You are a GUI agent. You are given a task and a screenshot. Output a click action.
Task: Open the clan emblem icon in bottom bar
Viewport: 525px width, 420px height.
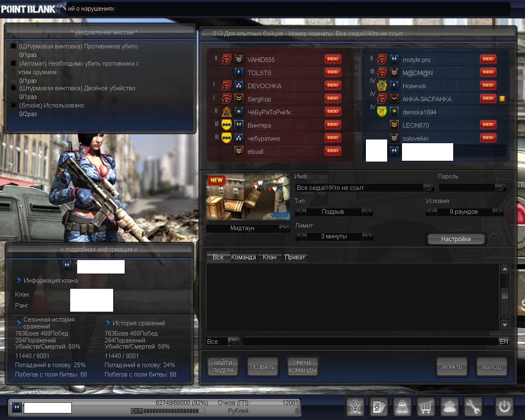pos(355,407)
